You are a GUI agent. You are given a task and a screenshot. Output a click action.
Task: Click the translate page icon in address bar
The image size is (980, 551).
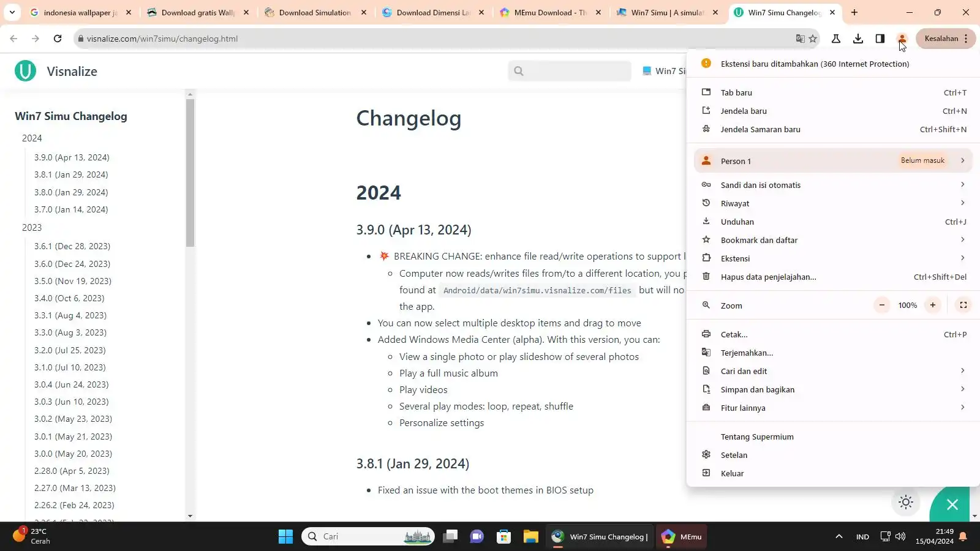pyautogui.click(x=800, y=39)
